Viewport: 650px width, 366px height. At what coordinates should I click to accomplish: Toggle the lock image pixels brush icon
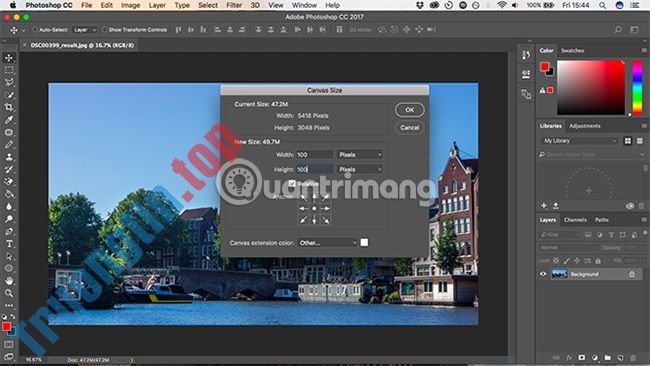566,261
